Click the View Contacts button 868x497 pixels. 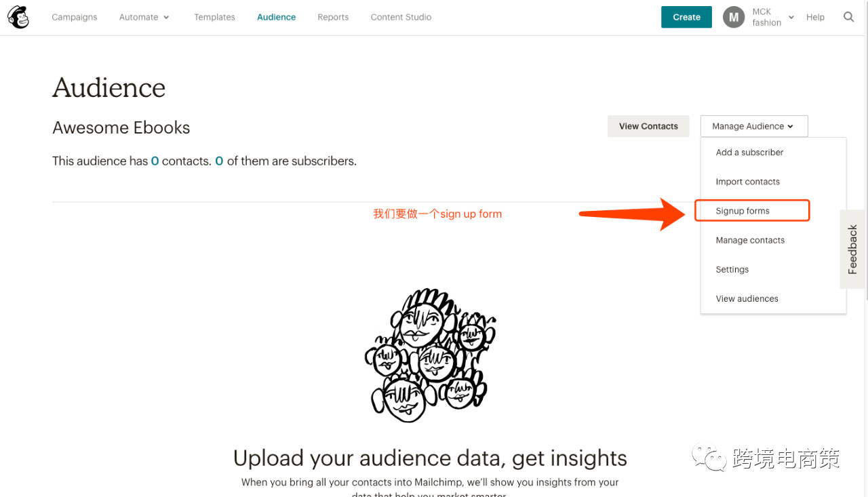tap(648, 126)
